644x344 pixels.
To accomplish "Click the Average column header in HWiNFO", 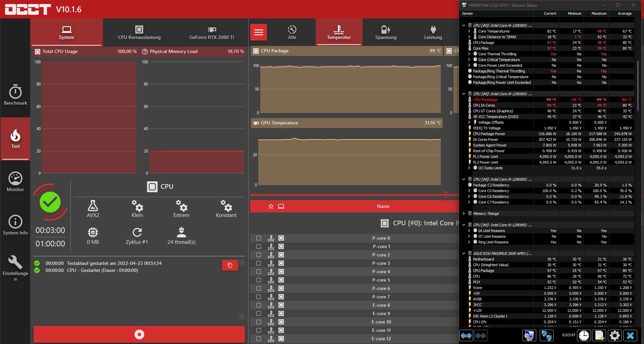I will point(625,13).
